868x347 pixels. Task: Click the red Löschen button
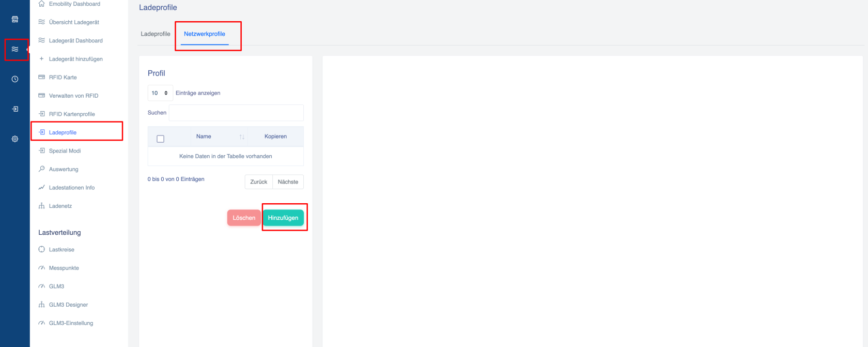[244, 218]
